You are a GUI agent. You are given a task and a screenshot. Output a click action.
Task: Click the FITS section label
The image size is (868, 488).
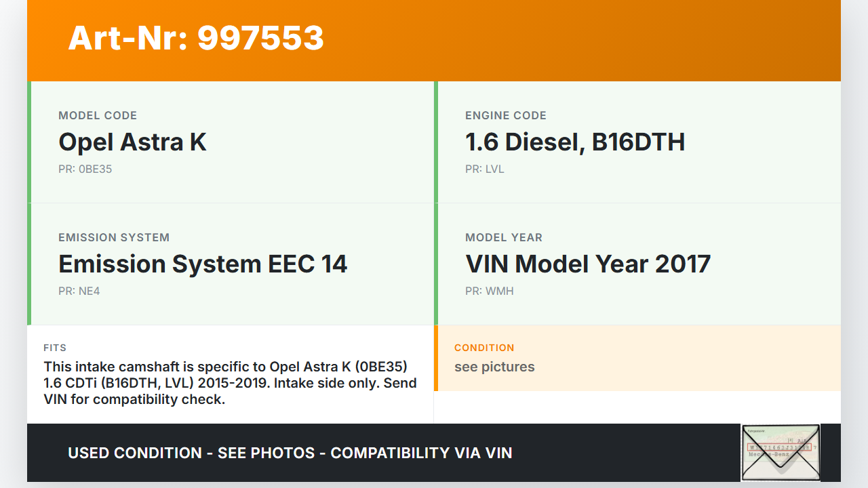point(55,348)
